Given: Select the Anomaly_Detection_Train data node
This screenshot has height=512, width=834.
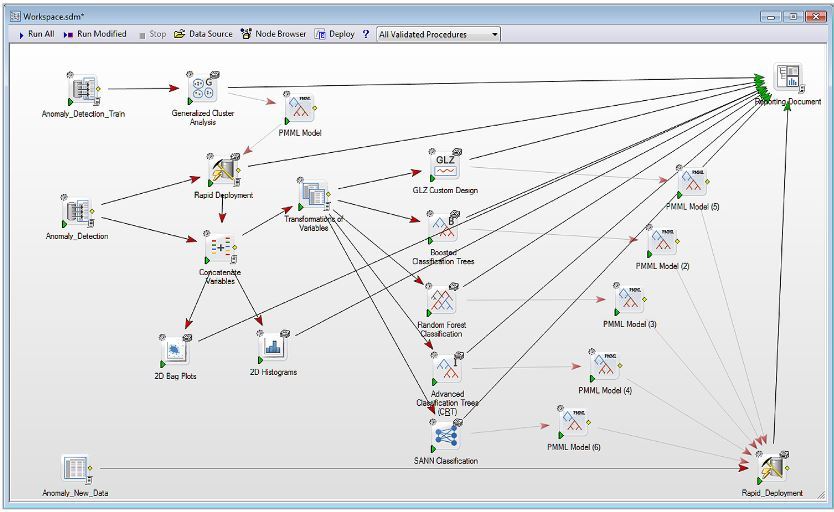Looking at the screenshot, I should (84, 90).
